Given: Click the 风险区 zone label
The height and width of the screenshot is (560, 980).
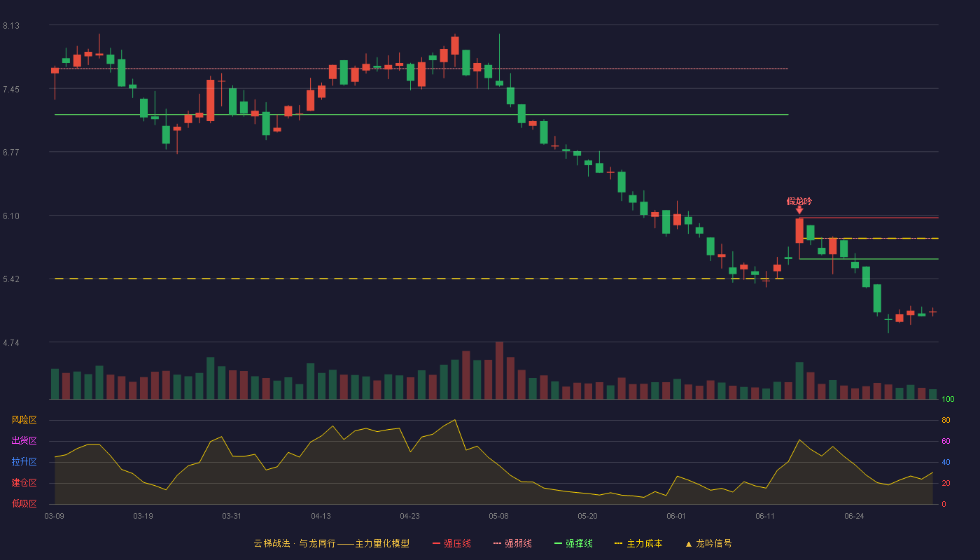Looking at the screenshot, I should point(24,420).
